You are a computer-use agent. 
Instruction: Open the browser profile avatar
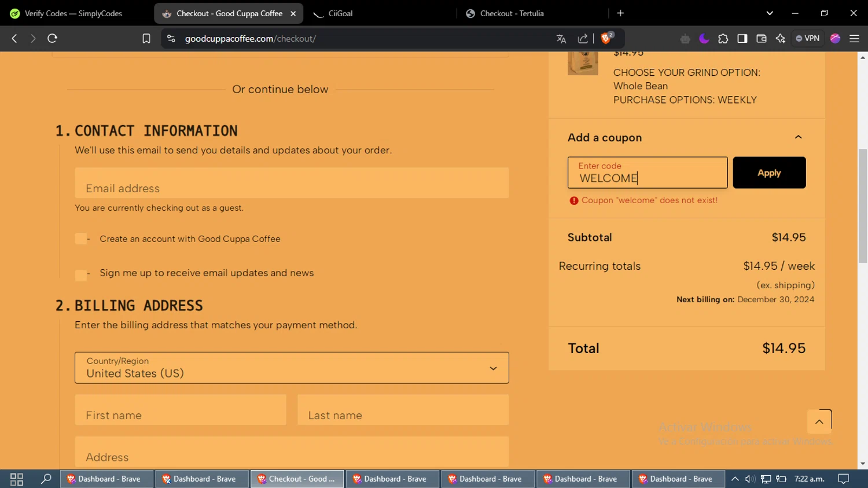tap(835, 39)
